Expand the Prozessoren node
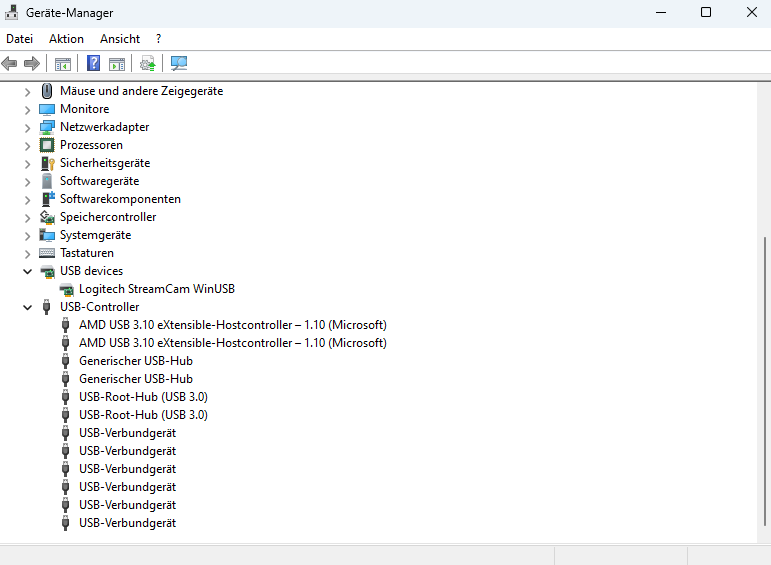771x565 pixels. (28, 146)
